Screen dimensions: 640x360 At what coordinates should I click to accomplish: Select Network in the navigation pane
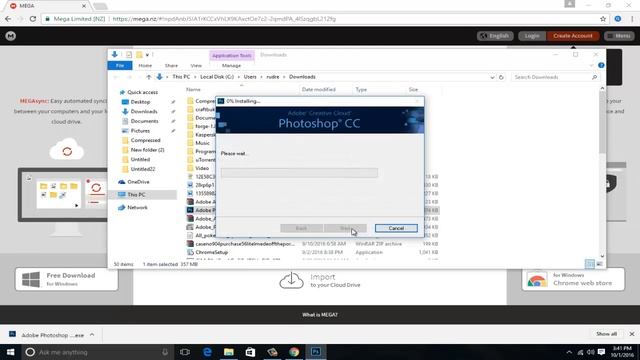[137, 208]
